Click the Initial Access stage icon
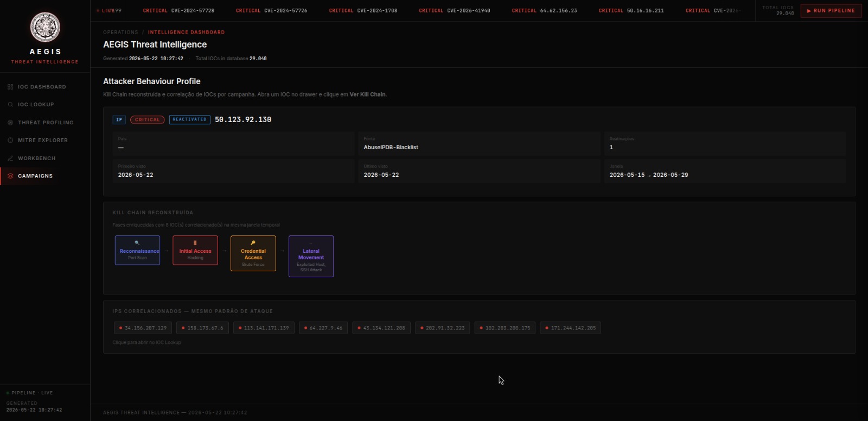The height and width of the screenshot is (421, 868). tap(195, 243)
